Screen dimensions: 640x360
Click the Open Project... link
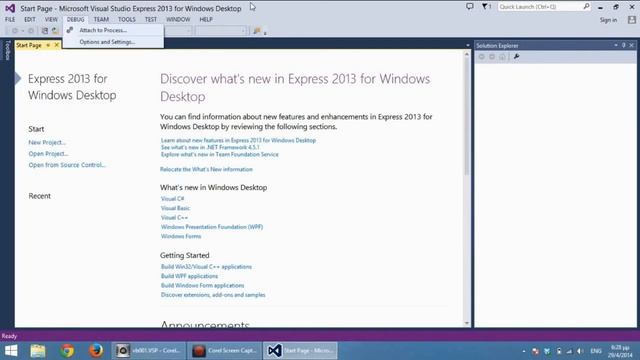(x=48, y=154)
